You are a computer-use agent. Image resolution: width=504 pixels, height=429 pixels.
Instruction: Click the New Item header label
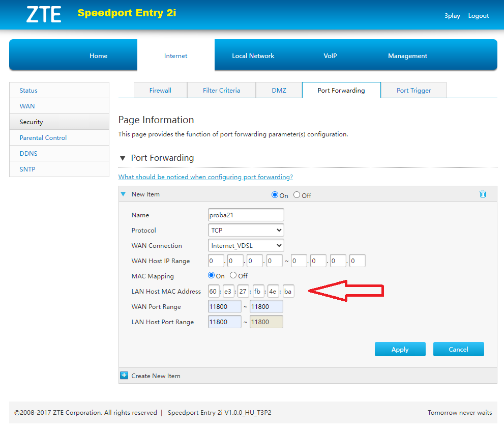(x=145, y=194)
